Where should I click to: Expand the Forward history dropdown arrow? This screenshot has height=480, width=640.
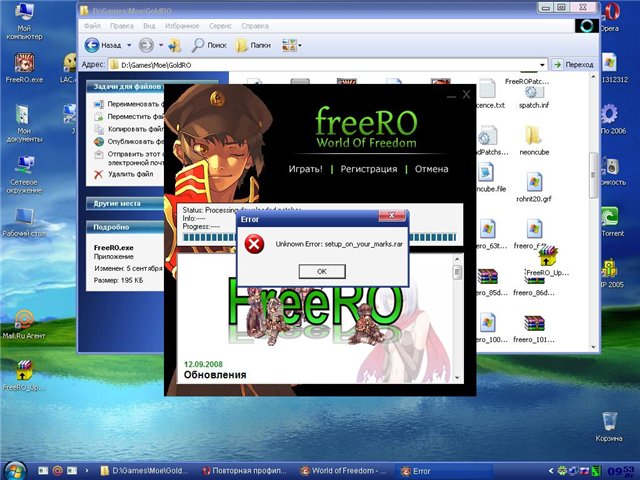(x=161, y=45)
